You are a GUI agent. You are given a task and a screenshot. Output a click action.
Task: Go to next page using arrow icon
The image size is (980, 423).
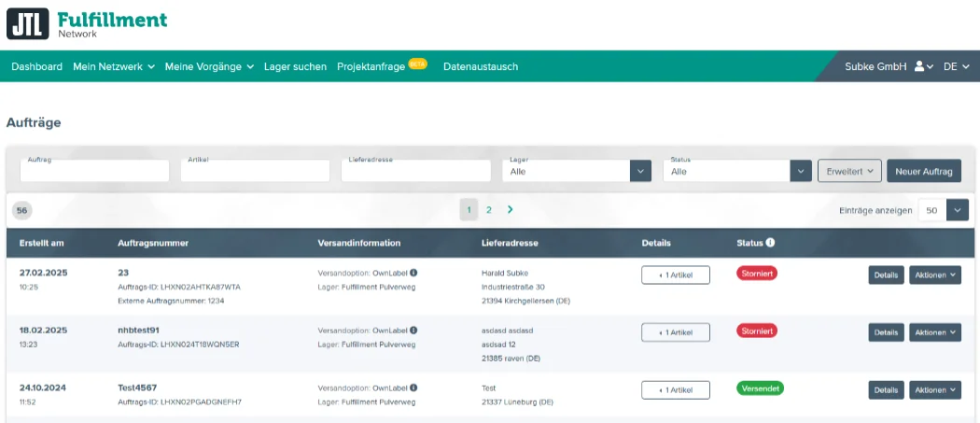[x=510, y=210]
